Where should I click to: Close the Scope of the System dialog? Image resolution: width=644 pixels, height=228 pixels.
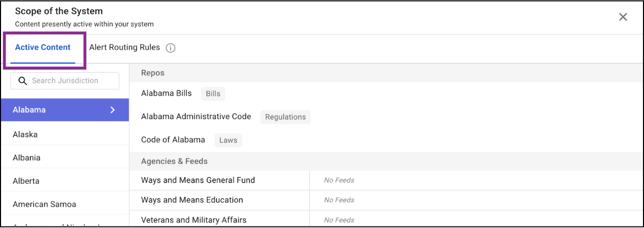click(x=623, y=17)
